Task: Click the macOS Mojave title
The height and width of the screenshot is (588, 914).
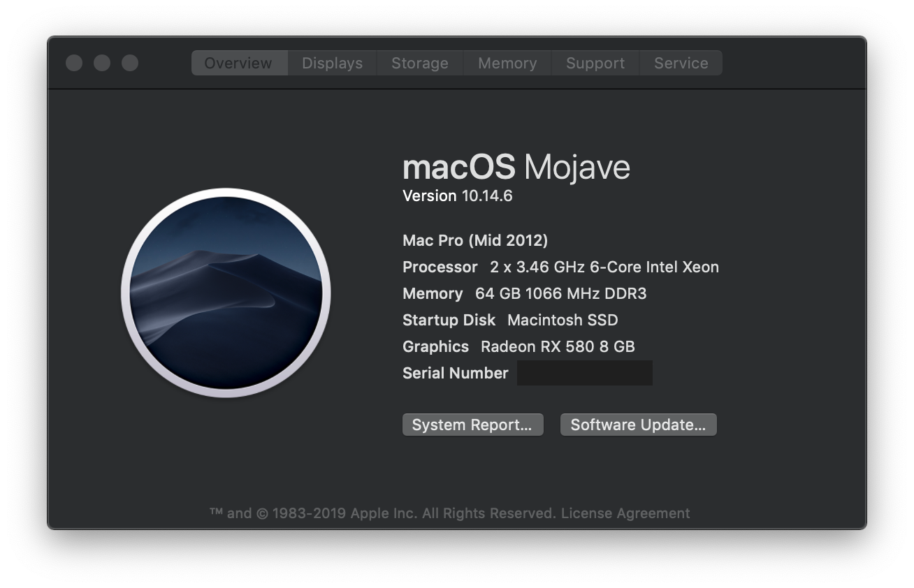Action: 516,168
